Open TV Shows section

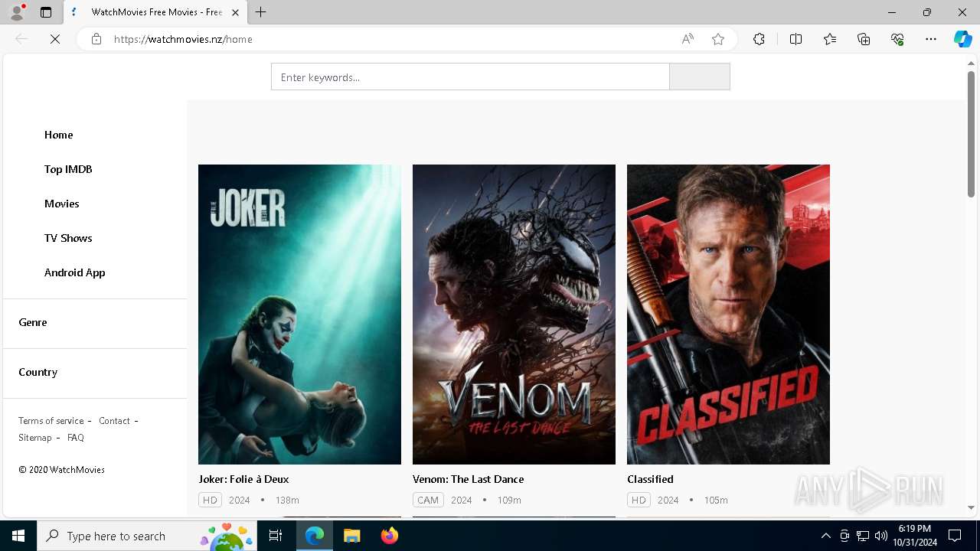68,238
